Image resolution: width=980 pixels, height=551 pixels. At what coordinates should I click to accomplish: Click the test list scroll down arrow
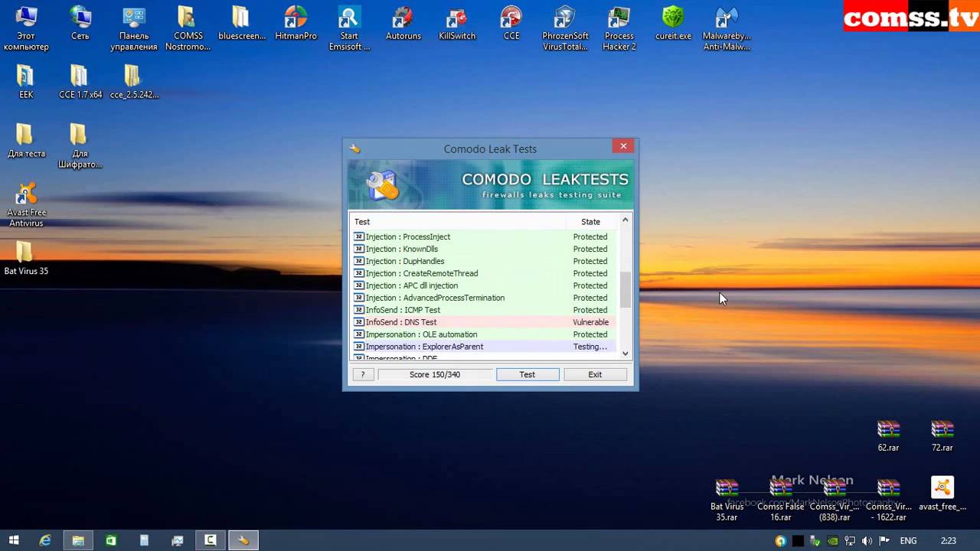coord(625,353)
